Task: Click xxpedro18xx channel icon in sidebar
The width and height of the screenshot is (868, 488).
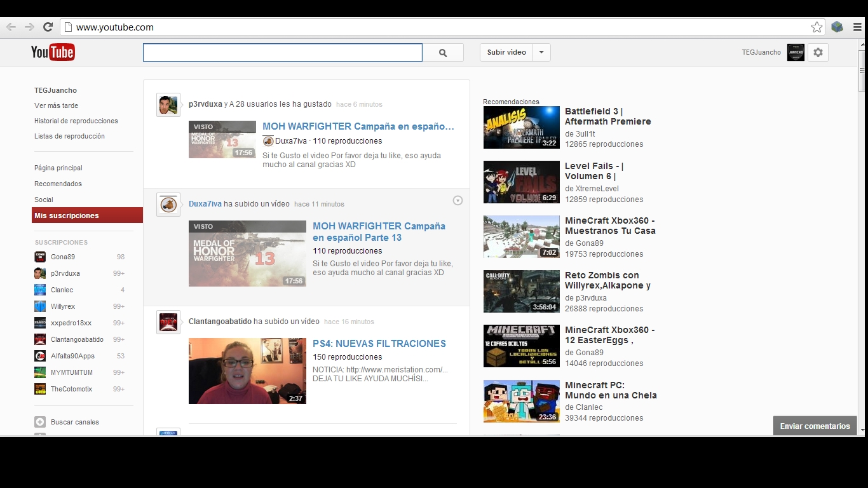Action: [40, 323]
